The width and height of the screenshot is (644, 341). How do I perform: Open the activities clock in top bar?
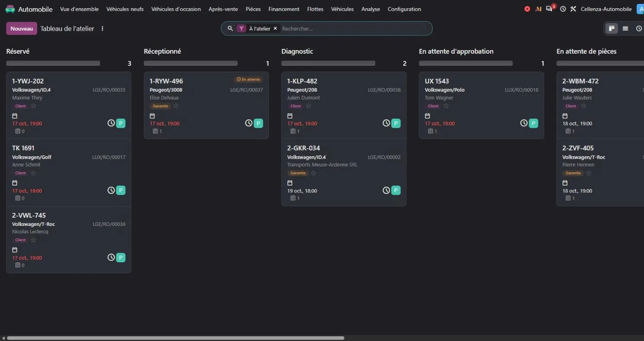tap(563, 9)
